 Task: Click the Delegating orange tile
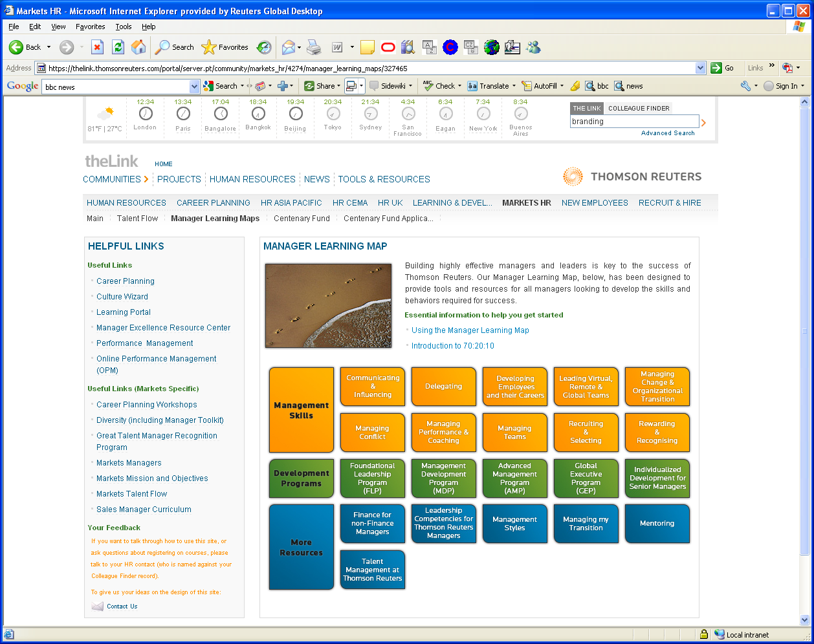[x=444, y=387]
